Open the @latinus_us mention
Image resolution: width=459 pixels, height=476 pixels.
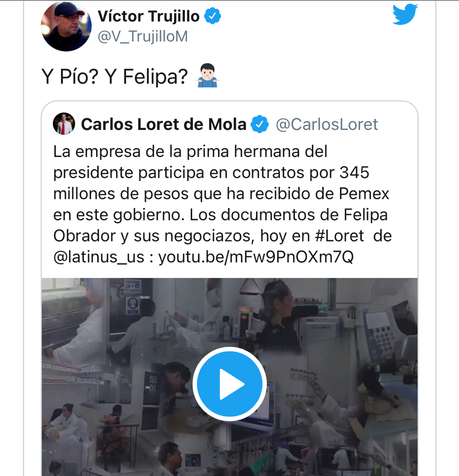tap(98, 257)
